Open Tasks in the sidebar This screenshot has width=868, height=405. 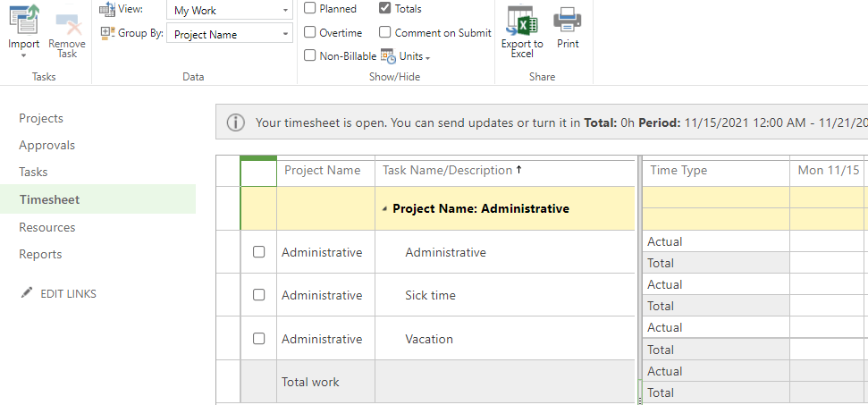click(x=33, y=172)
